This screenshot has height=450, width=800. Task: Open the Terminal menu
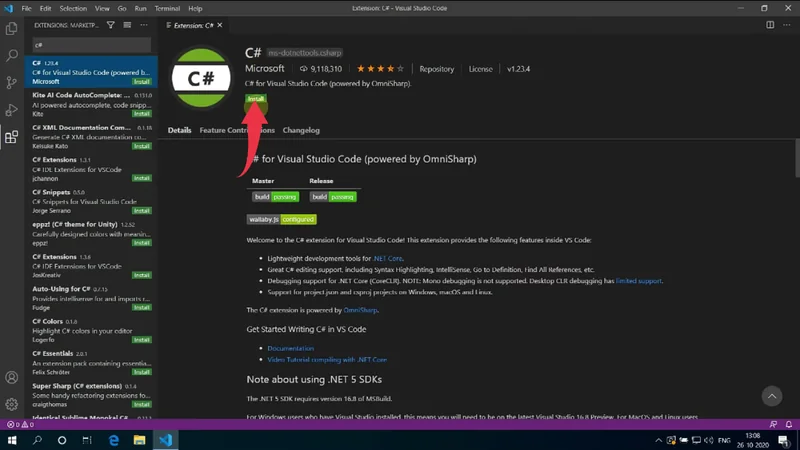click(x=167, y=8)
